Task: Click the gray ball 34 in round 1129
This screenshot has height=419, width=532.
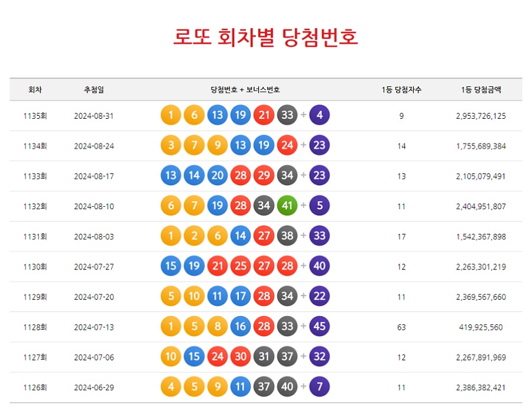Action: click(287, 296)
